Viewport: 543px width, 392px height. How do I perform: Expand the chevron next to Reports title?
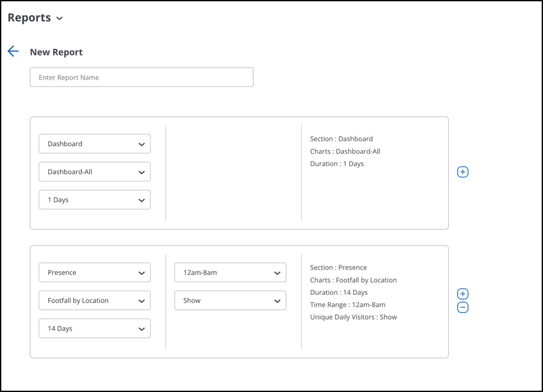click(x=60, y=18)
